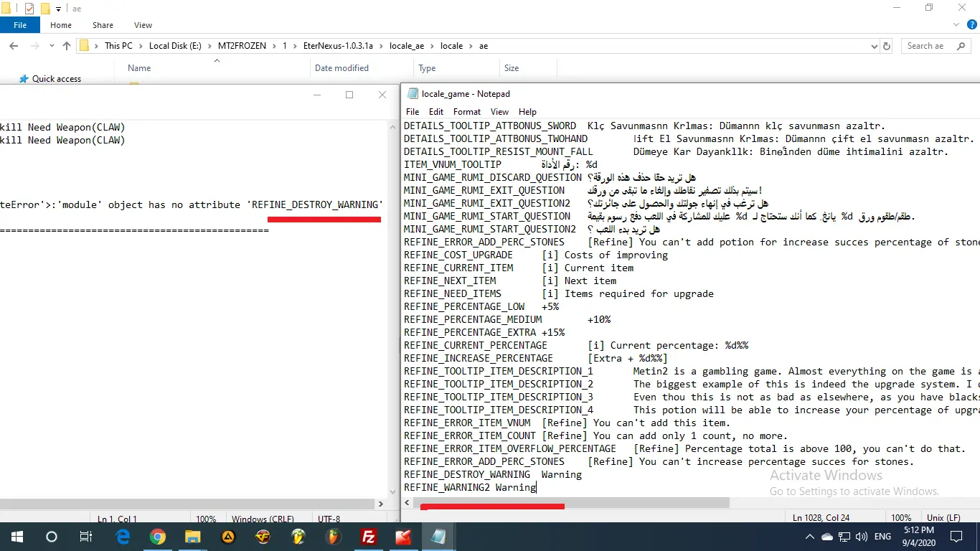Click the Explorer refresh button
This screenshot has width=980, height=551.
(x=887, y=46)
